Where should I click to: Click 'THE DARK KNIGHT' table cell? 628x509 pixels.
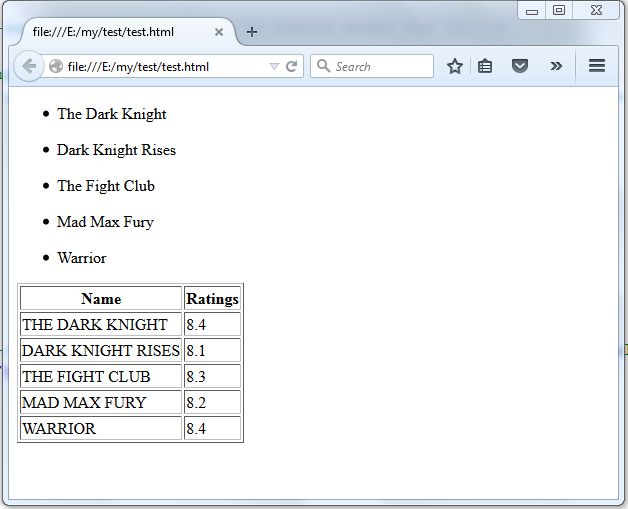tap(101, 324)
